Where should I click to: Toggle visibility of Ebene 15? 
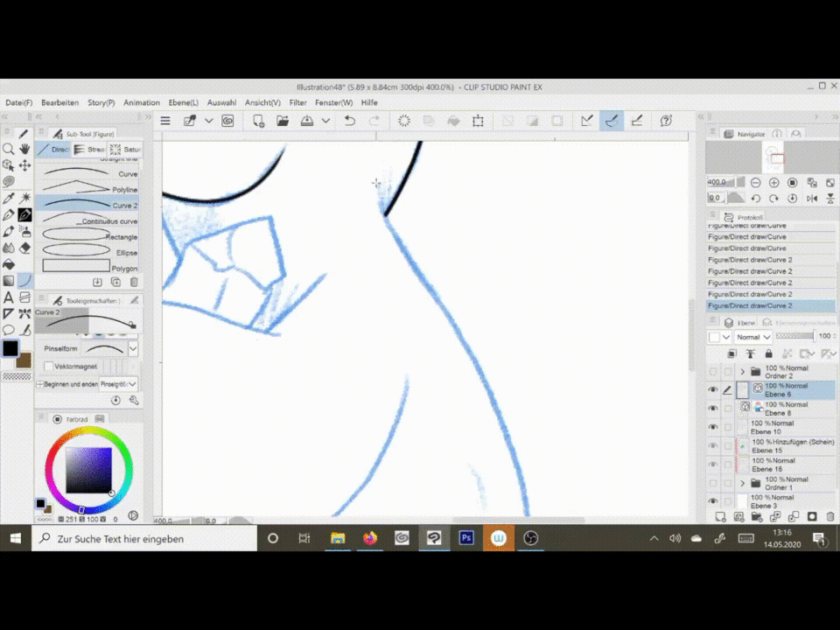(712, 445)
